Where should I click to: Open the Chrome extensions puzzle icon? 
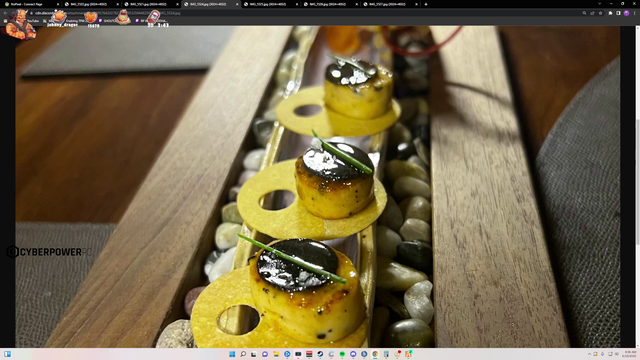(x=611, y=13)
